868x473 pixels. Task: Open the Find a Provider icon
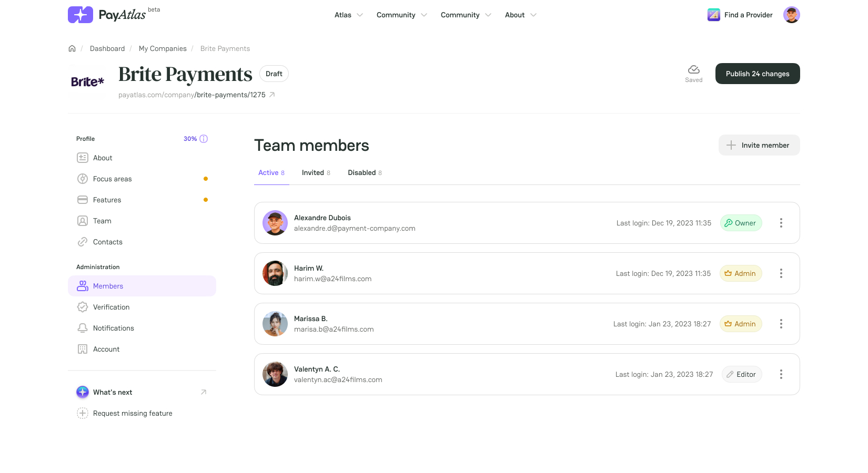tap(714, 15)
